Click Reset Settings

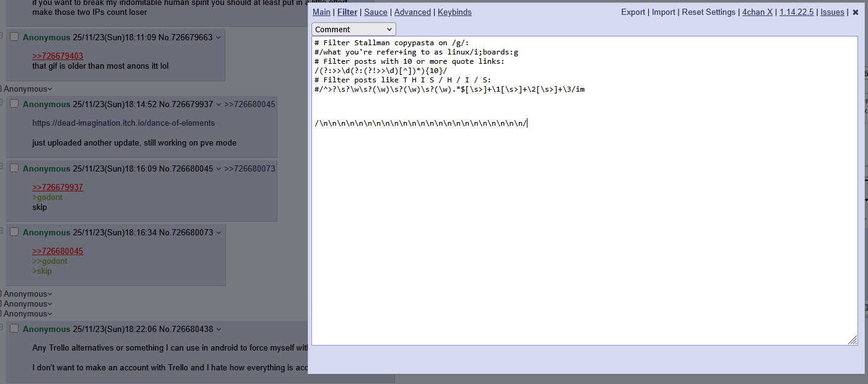709,12
